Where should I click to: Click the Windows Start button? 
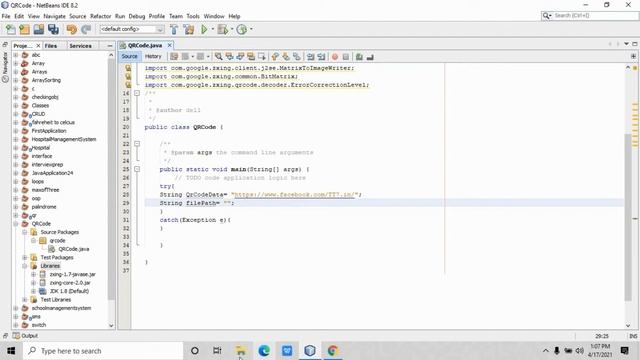(11, 351)
